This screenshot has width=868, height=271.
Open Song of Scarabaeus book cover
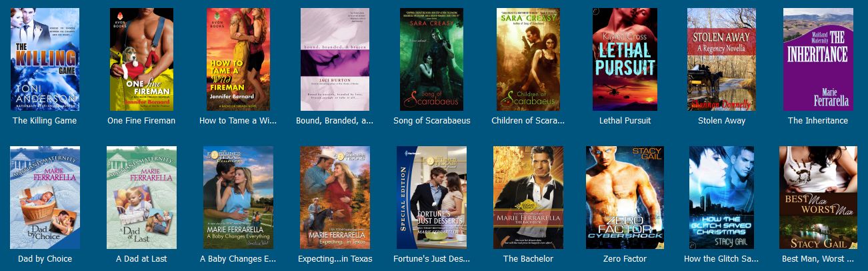click(431, 59)
